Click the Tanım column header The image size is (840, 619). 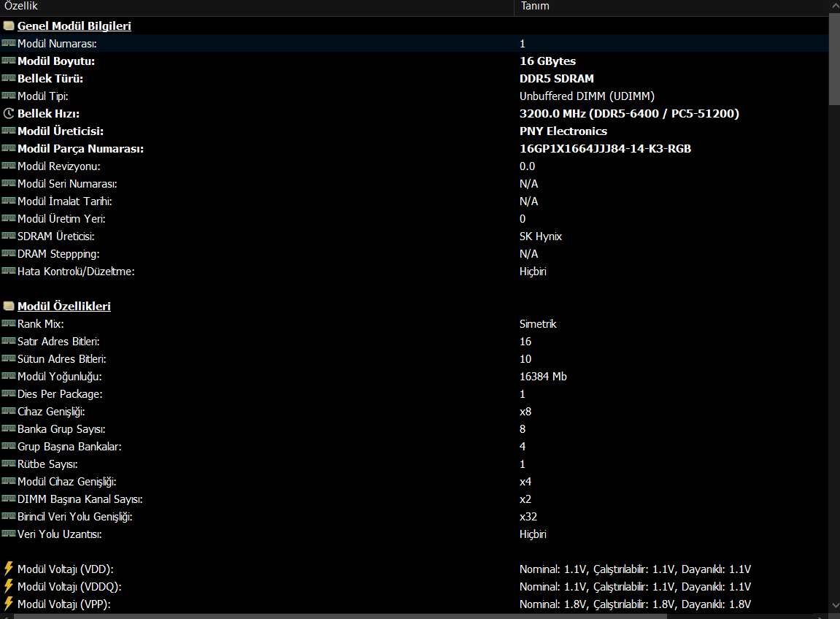671,7
